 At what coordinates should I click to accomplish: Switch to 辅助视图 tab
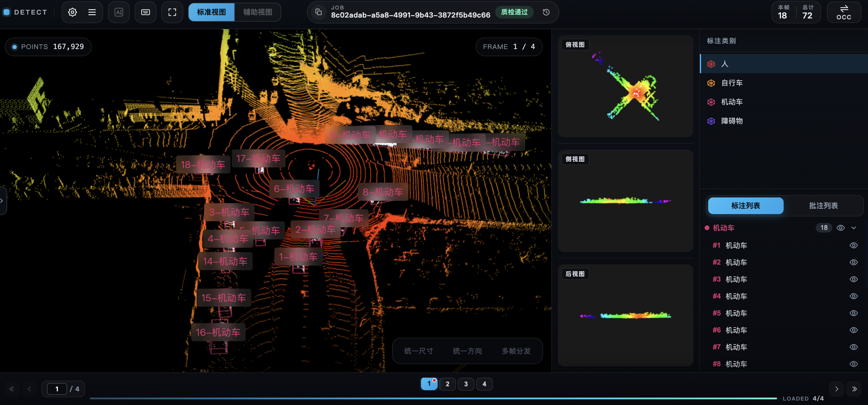coord(258,12)
